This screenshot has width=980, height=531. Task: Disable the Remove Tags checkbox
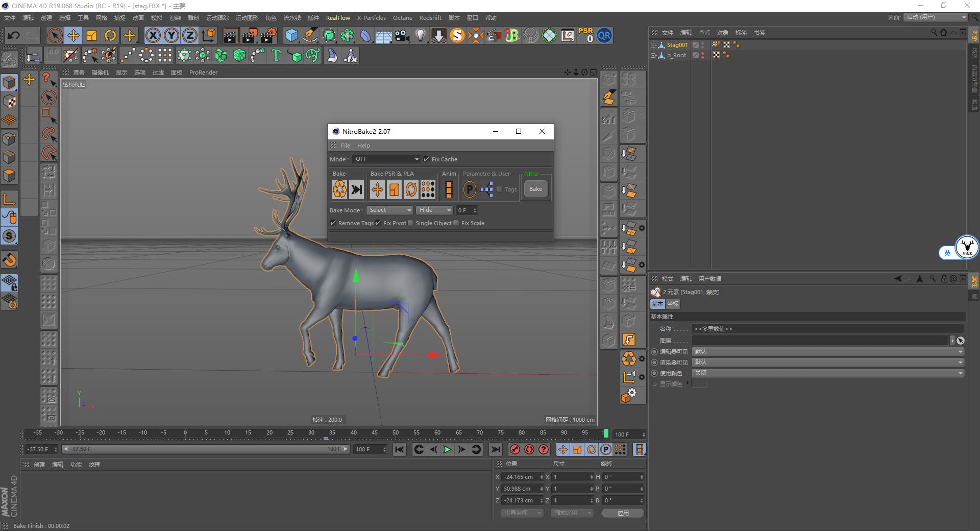(333, 223)
